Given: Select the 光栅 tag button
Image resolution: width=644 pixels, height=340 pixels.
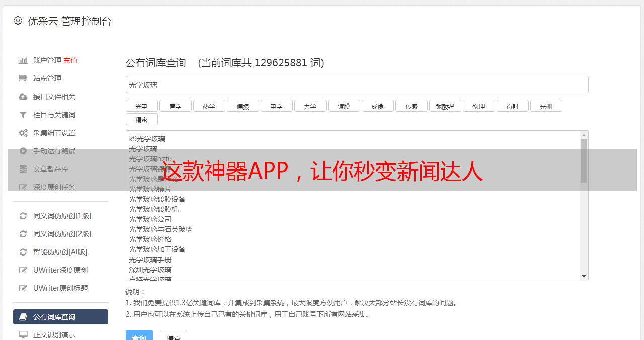Looking at the screenshot, I should point(546,106).
